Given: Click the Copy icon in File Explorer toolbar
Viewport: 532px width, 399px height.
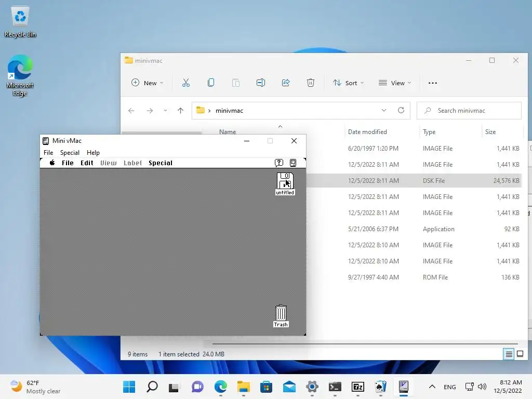Looking at the screenshot, I should (211, 83).
